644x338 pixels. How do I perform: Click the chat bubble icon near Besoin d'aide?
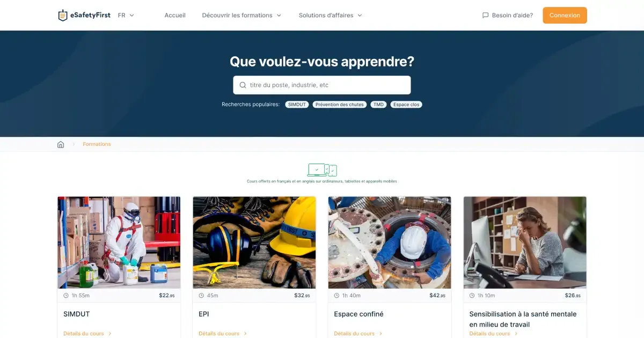pyautogui.click(x=485, y=16)
